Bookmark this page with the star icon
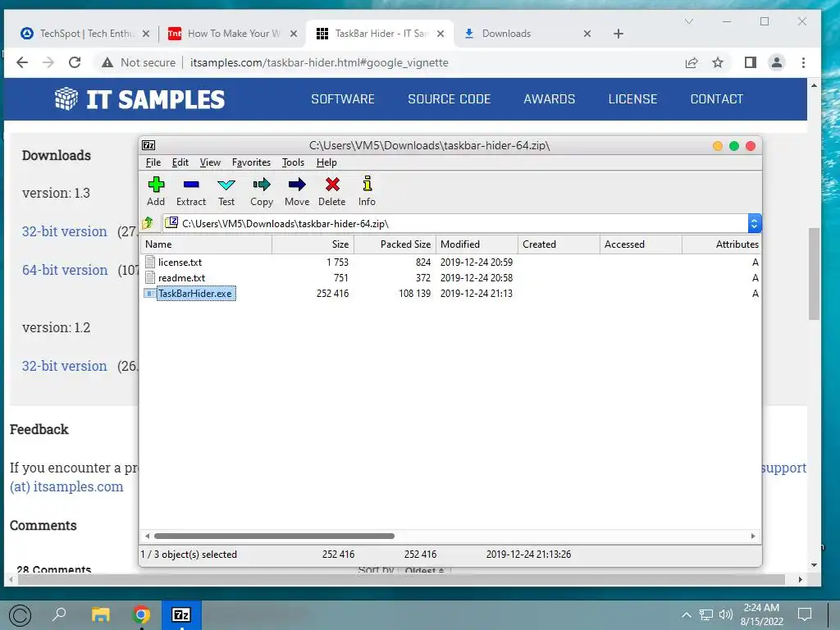840x630 pixels. [x=718, y=62]
